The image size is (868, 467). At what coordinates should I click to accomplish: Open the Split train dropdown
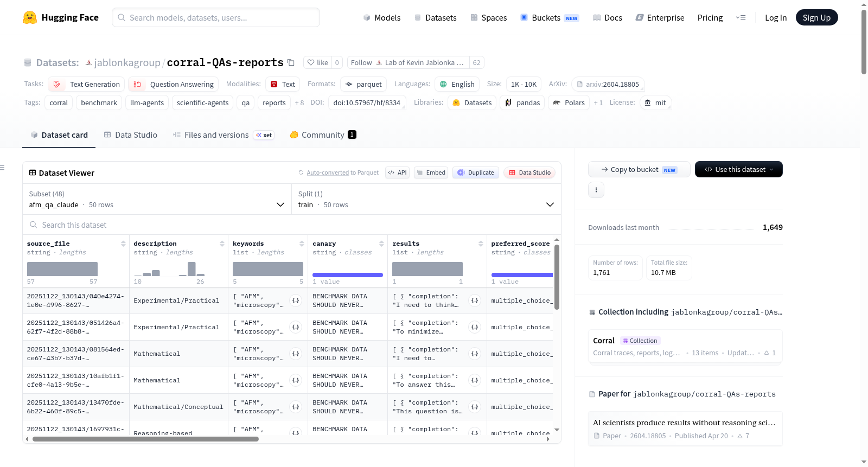click(x=426, y=200)
